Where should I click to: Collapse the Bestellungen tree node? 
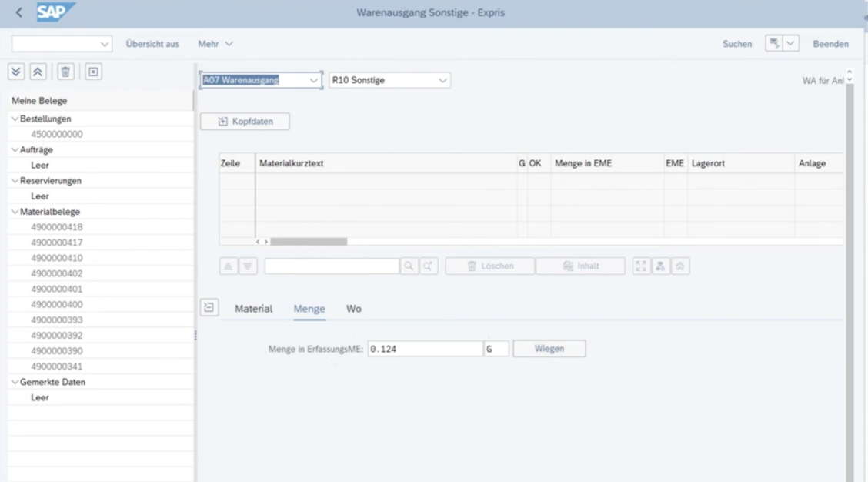pos(14,119)
